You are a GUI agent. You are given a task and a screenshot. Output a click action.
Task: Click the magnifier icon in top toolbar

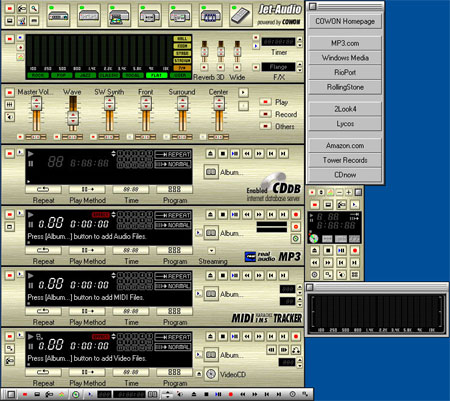pos(34,8)
